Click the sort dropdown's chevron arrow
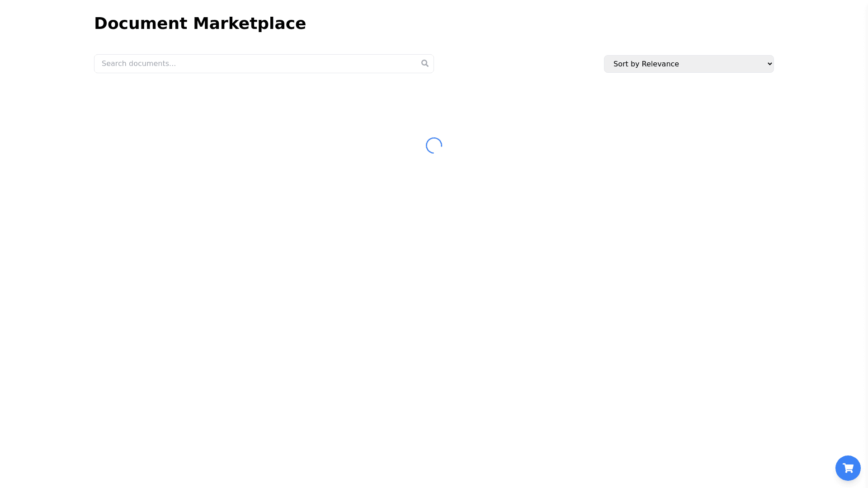Image resolution: width=868 pixels, height=488 pixels. [769, 64]
